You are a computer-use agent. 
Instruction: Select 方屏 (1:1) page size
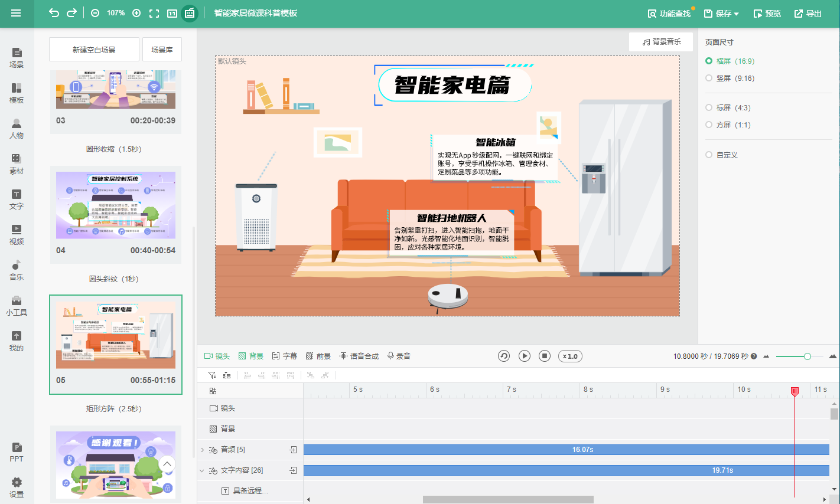point(728,125)
